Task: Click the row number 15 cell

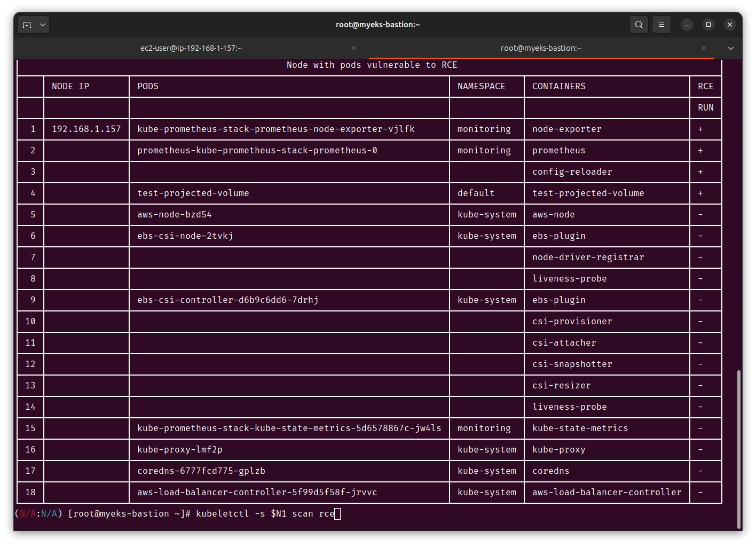Action: pyautogui.click(x=30, y=428)
